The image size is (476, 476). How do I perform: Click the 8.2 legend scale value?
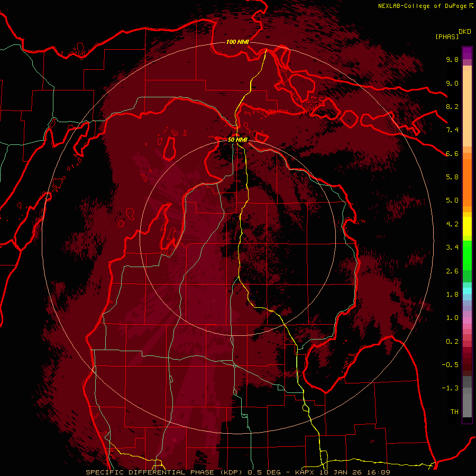tap(452, 106)
